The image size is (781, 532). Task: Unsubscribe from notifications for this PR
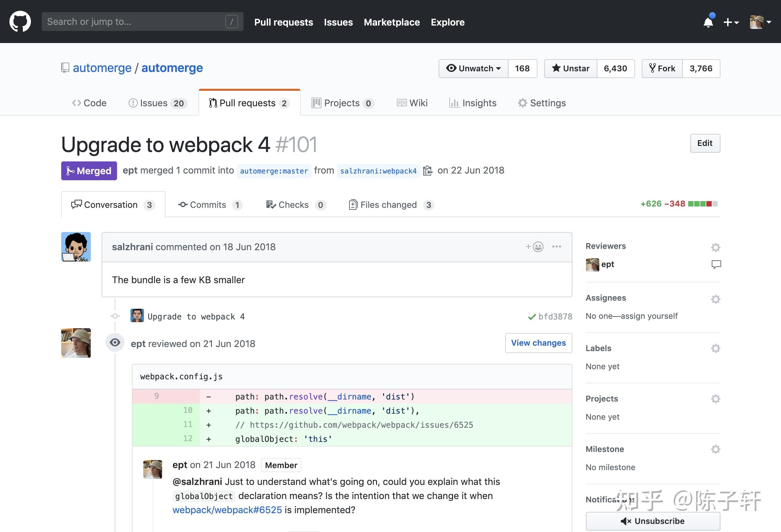pos(653,521)
